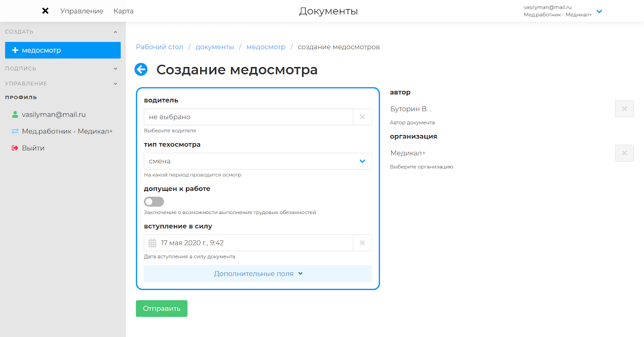This screenshot has height=337, width=644.
Task: Click the Документы page title
Action: [x=328, y=11]
